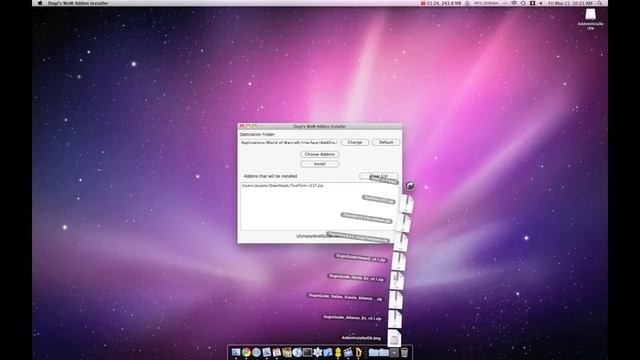
Task: Click the Choose Addons button
Action: (x=320, y=154)
